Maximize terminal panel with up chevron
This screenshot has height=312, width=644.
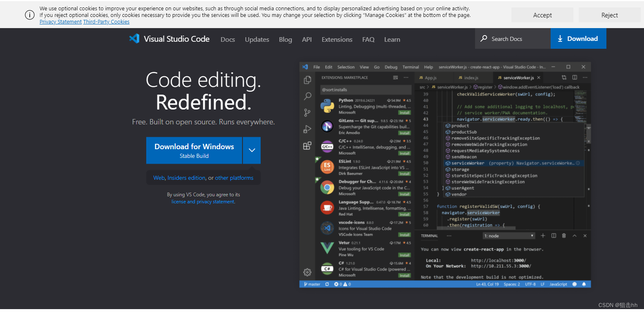pos(575,236)
